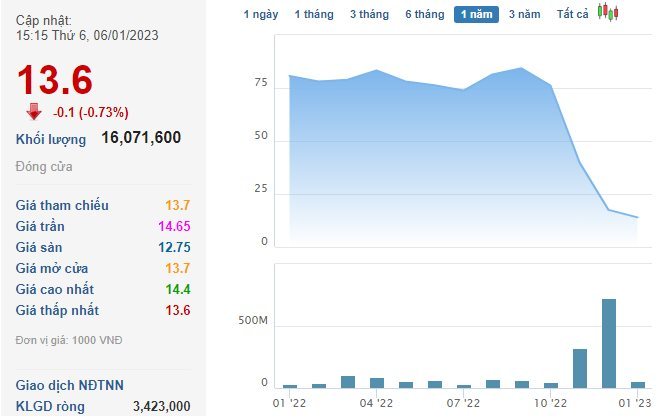Click the current price 13.6
This screenshot has width=660, height=416.
click(54, 78)
